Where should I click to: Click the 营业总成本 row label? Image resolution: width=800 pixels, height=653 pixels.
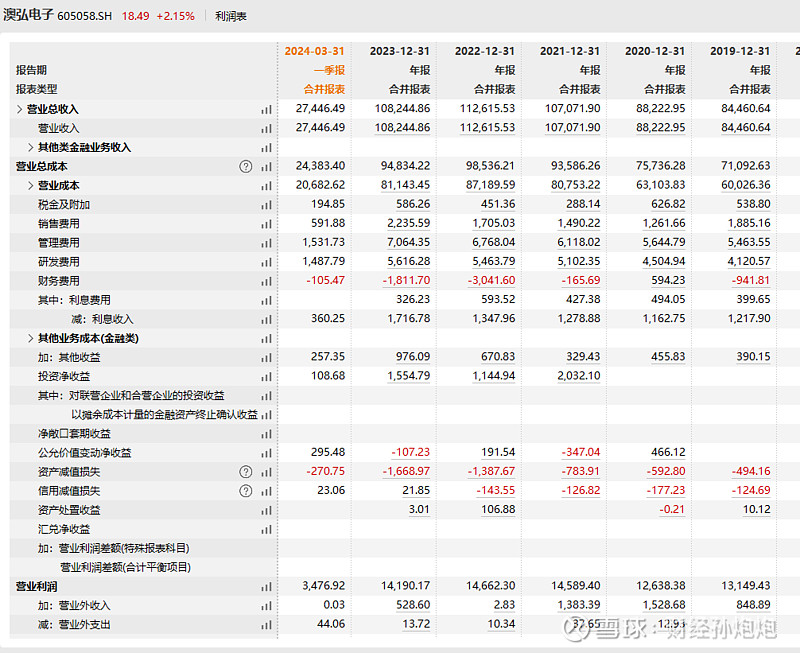click(x=41, y=166)
